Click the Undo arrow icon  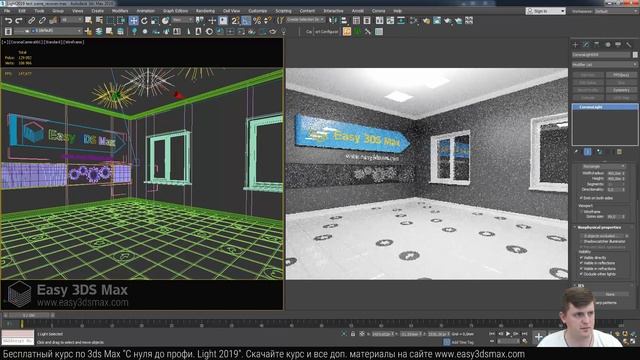[8, 20]
